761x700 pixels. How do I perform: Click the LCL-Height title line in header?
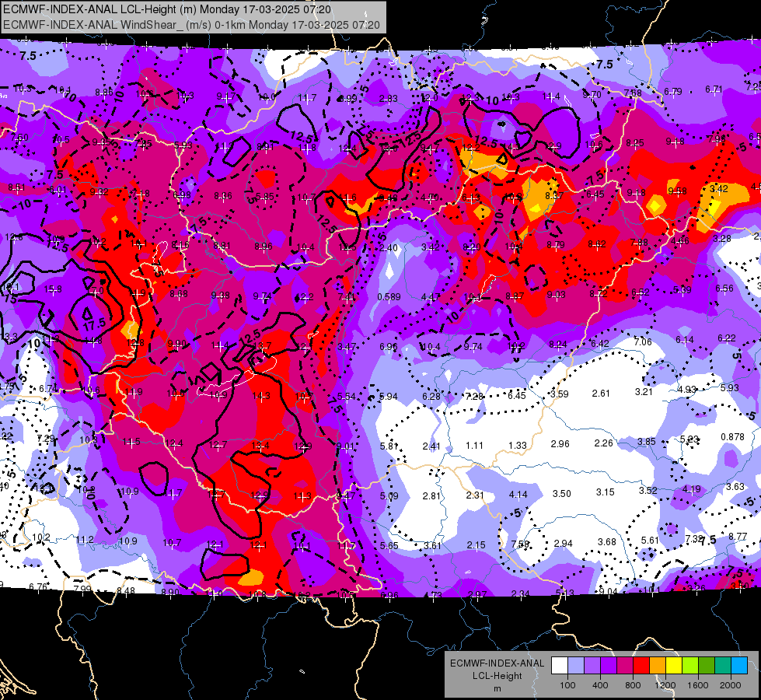click(167, 9)
